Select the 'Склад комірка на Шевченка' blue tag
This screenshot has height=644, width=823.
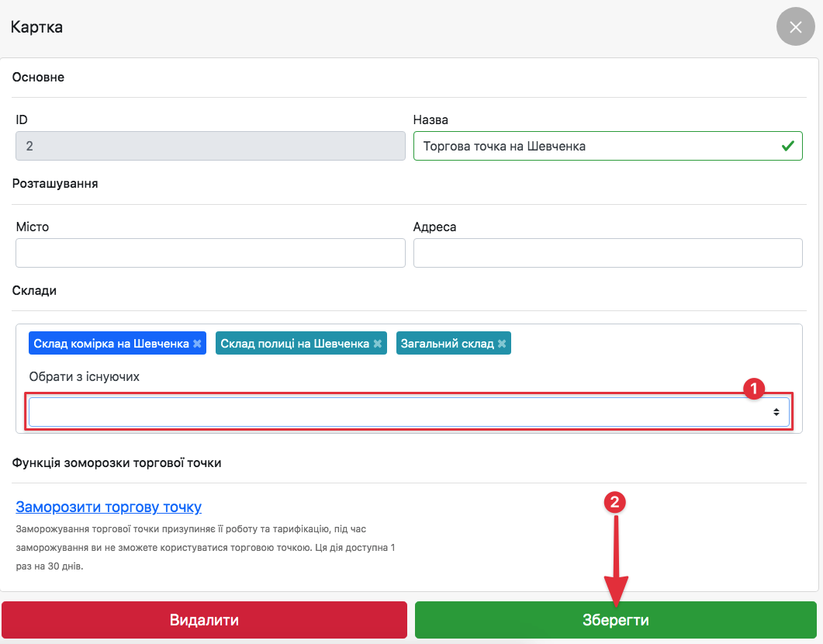pyautogui.click(x=111, y=344)
